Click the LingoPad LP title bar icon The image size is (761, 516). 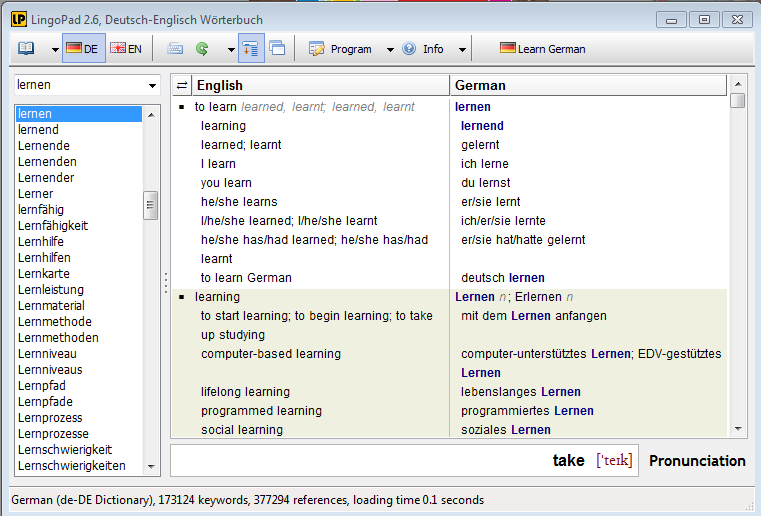coord(19,19)
